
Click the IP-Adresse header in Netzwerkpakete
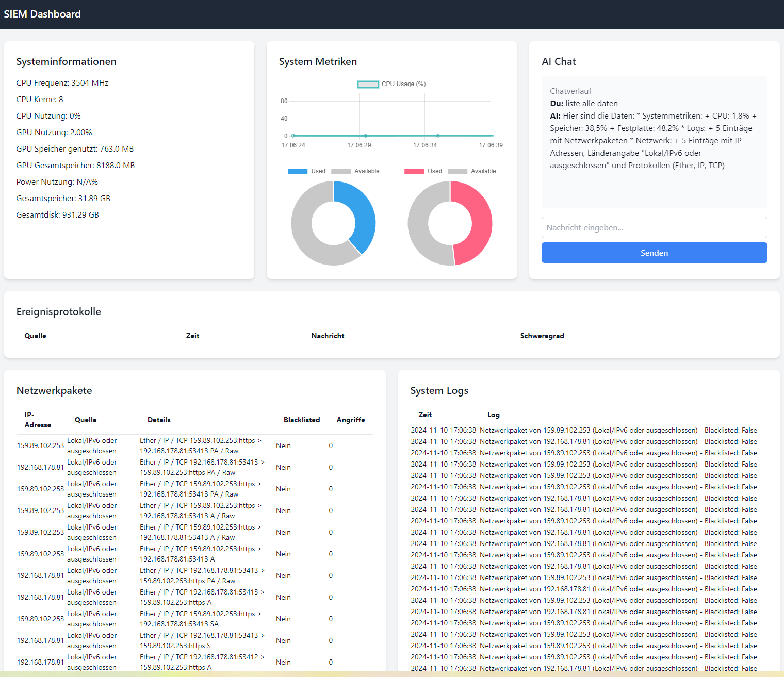coord(38,420)
